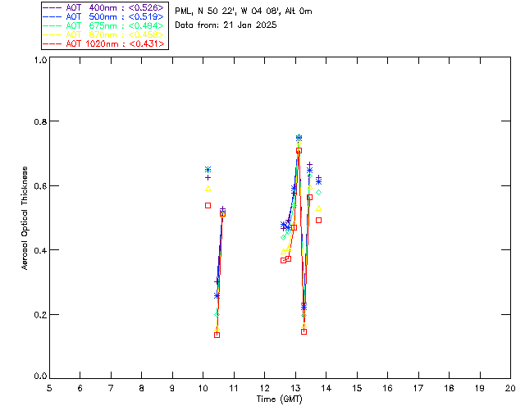525x420 pixels.
Task: Click the x-axis tick label '6'
Action: pyautogui.click(x=80, y=388)
